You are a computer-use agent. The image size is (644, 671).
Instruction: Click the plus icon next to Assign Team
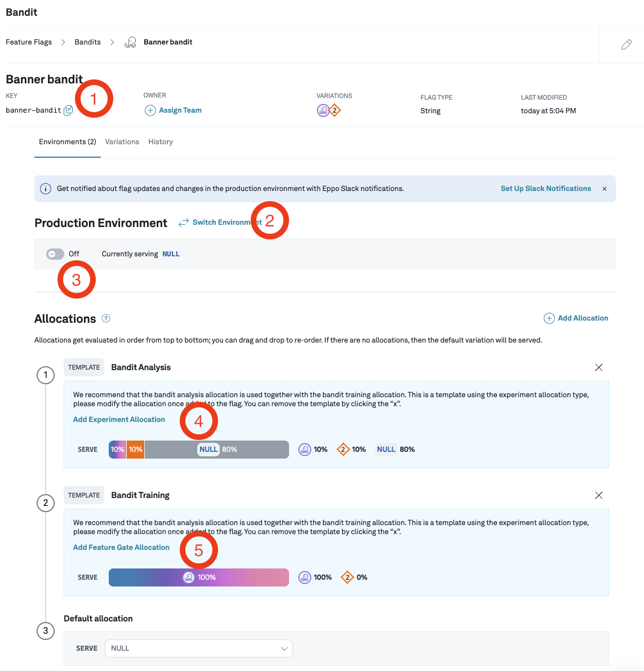(x=150, y=110)
